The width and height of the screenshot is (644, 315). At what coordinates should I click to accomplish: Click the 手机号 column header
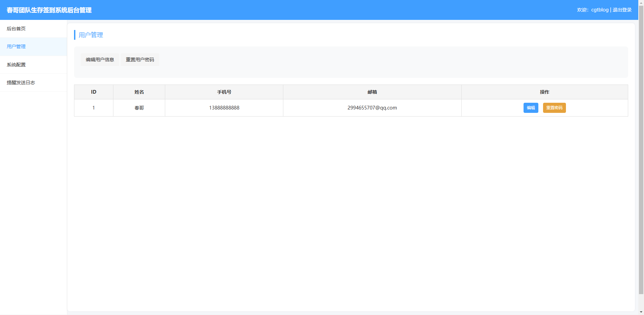point(224,92)
